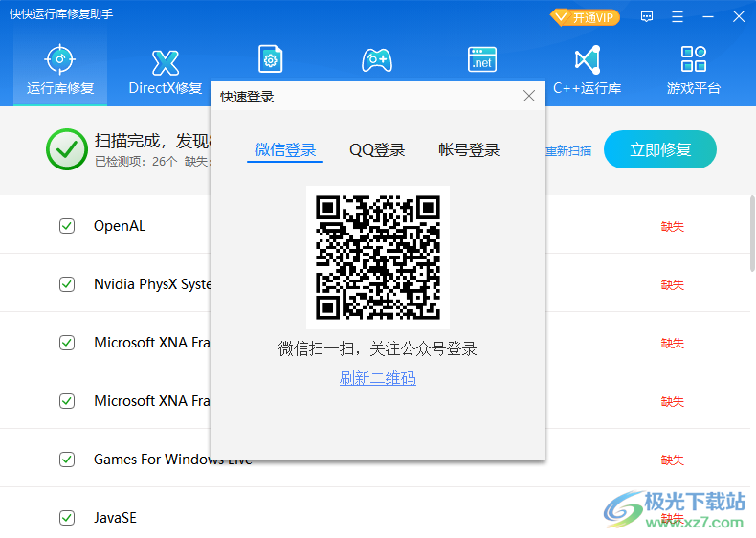Uncheck the Nvidia PhysX System checkbox
Screen dimensions: 756x538
[x=67, y=284]
